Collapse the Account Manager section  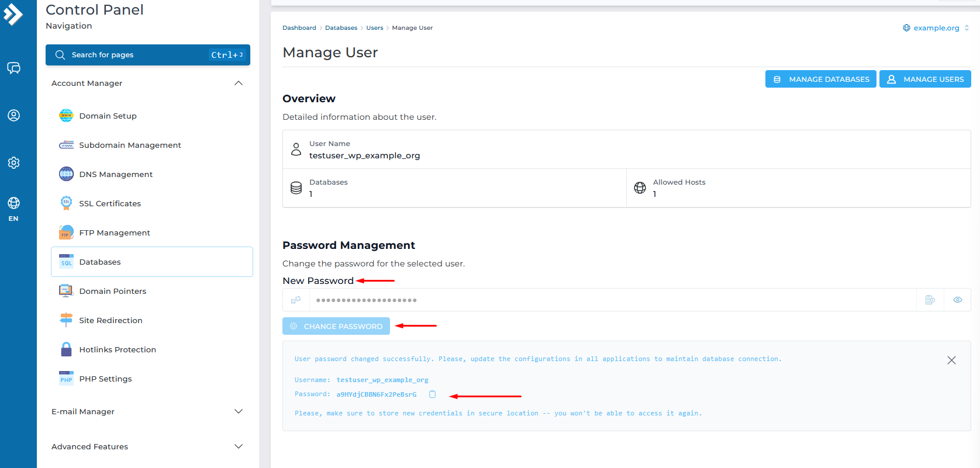238,84
